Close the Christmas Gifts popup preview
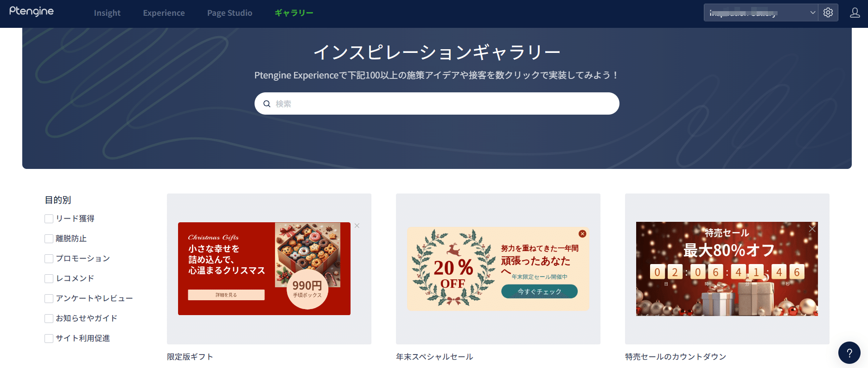 pyautogui.click(x=357, y=226)
